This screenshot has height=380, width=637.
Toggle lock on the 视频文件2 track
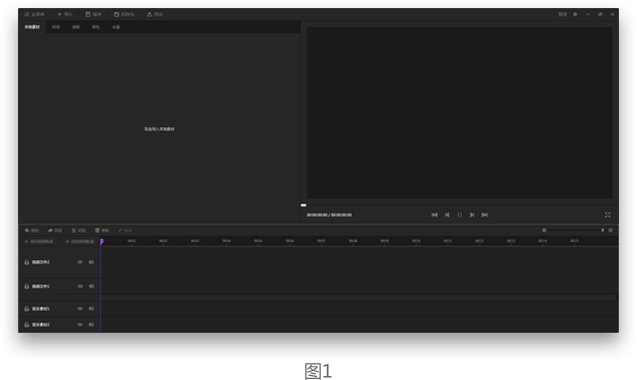(27, 263)
